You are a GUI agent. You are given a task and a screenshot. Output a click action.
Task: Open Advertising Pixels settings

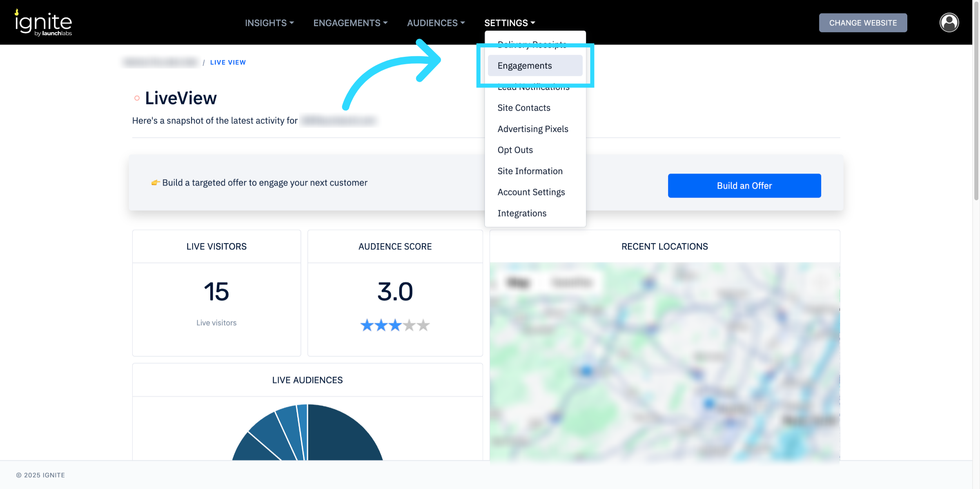[x=532, y=129]
